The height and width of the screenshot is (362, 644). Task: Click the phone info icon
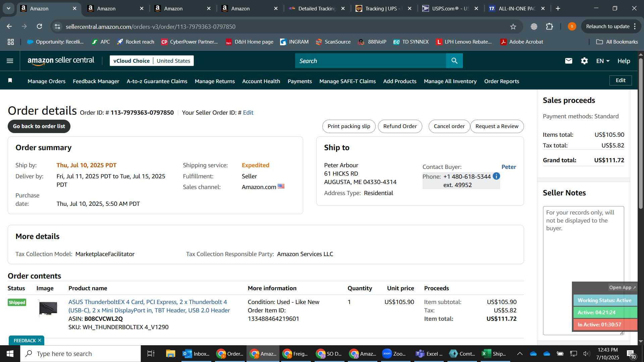(x=496, y=176)
